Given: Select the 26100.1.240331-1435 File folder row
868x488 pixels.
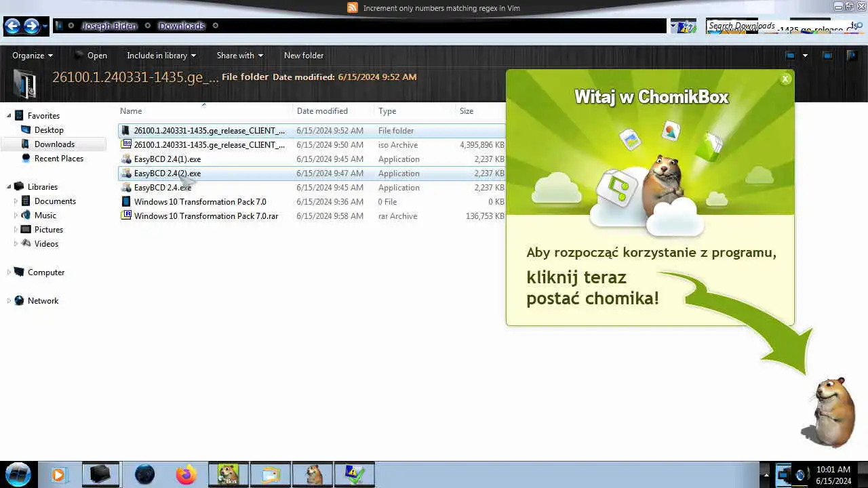Looking at the screenshot, I should pyautogui.click(x=312, y=131).
